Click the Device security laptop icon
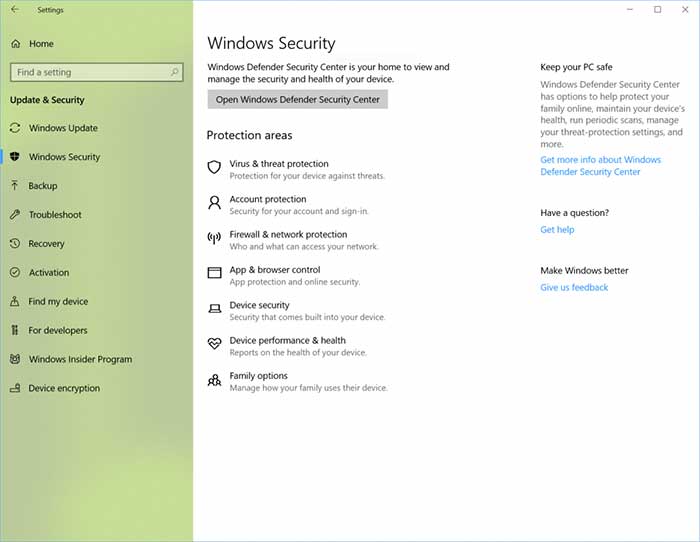This screenshot has height=542, width=700. coord(214,309)
